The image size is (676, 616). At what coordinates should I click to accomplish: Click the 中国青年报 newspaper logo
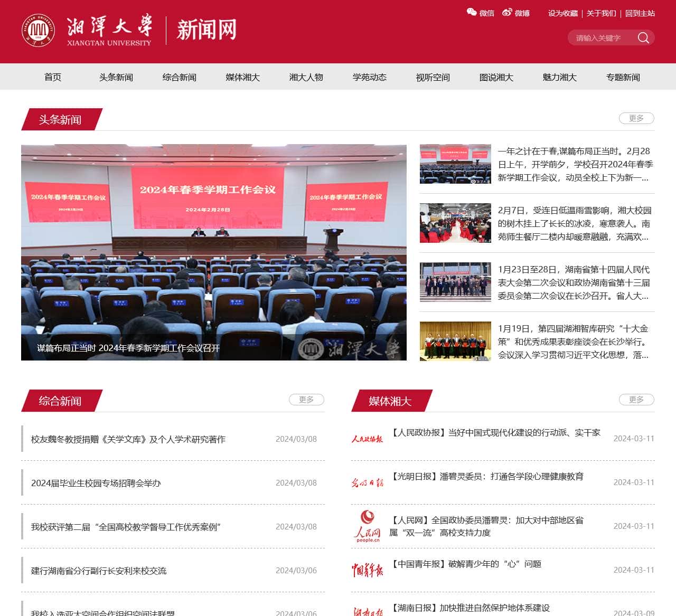click(368, 570)
